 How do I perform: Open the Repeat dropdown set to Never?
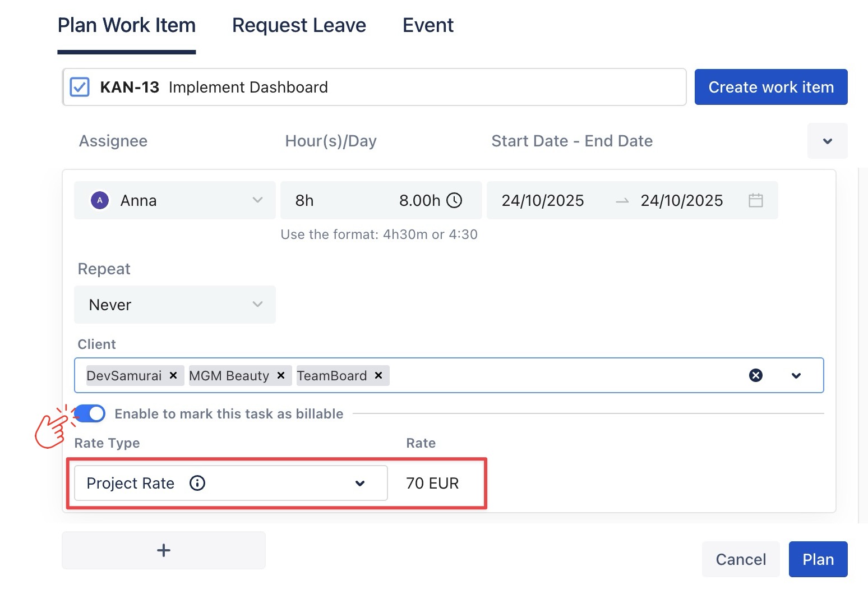(x=174, y=305)
